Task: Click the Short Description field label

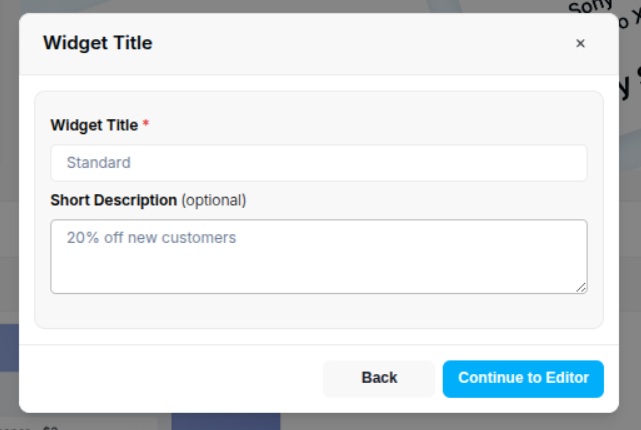Action: coord(113,200)
